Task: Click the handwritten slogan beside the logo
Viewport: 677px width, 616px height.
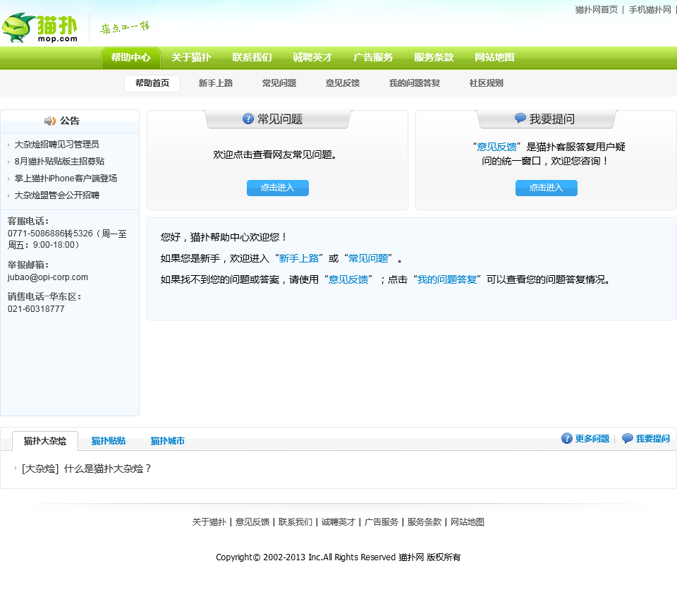Action: (x=125, y=28)
